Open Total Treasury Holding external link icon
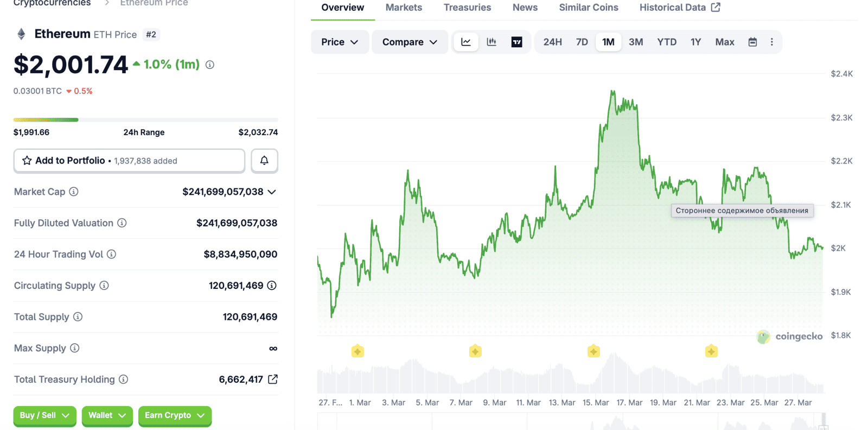868x430 pixels. coord(273,380)
